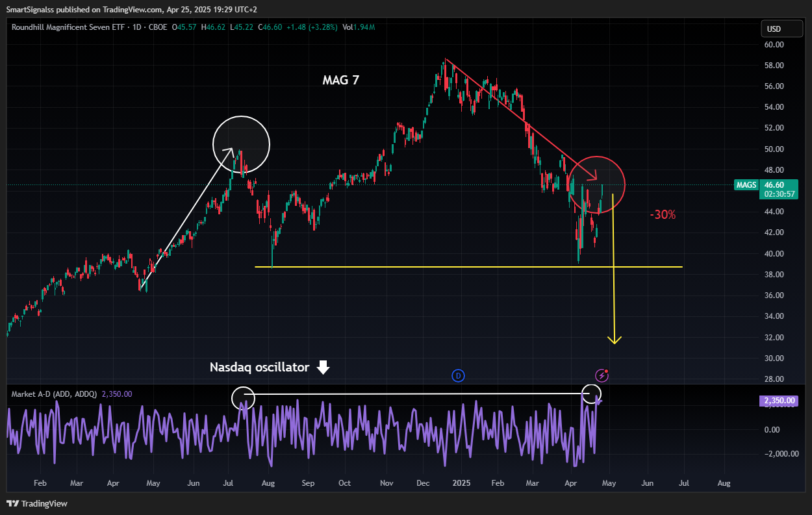This screenshot has height=515, width=812.
Task: Click the TradingView logo at bottom left
Action: click(x=36, y=503)
